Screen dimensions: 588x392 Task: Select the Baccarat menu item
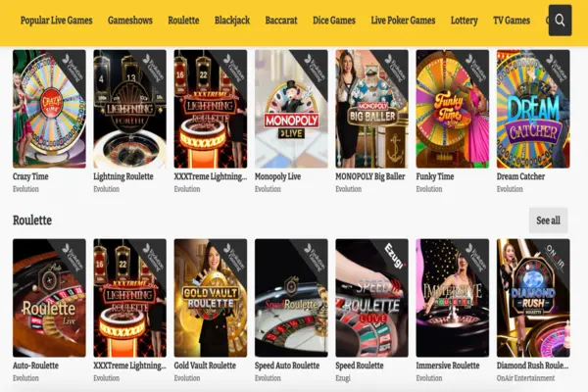(281, 21)
